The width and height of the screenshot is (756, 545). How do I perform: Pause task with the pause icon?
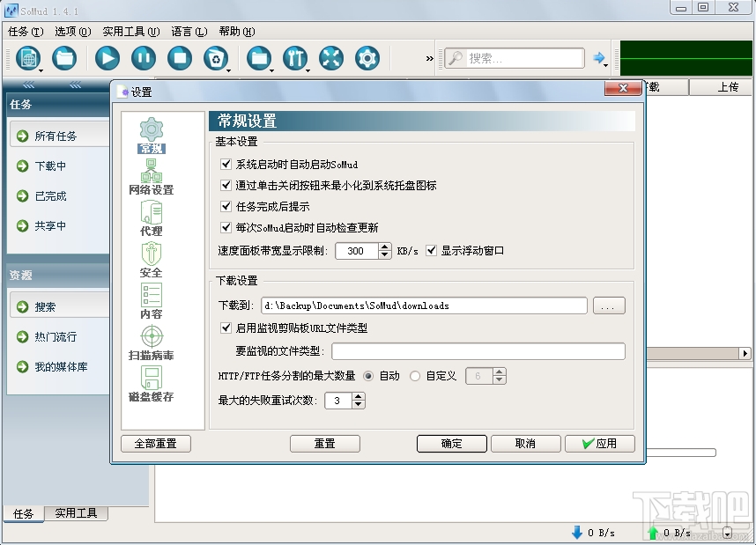pos(144,58)
